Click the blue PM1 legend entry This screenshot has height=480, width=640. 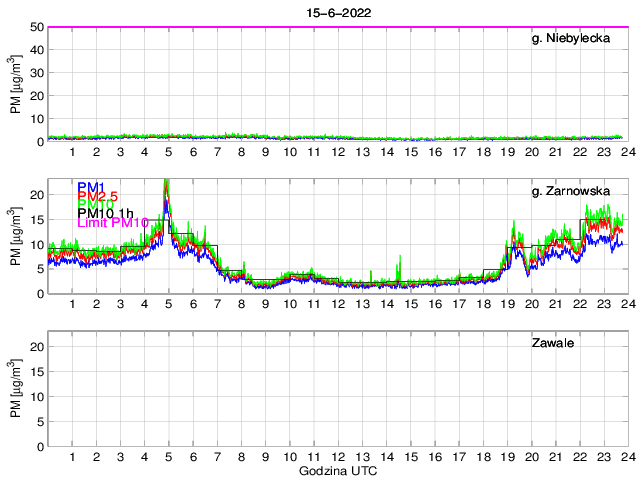click(89, 187)
